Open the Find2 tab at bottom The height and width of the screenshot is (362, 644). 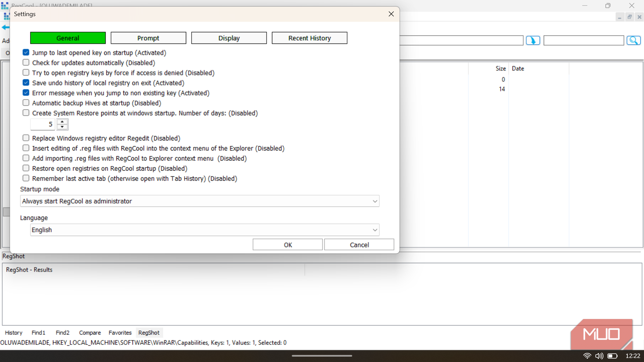pos(63,333)
